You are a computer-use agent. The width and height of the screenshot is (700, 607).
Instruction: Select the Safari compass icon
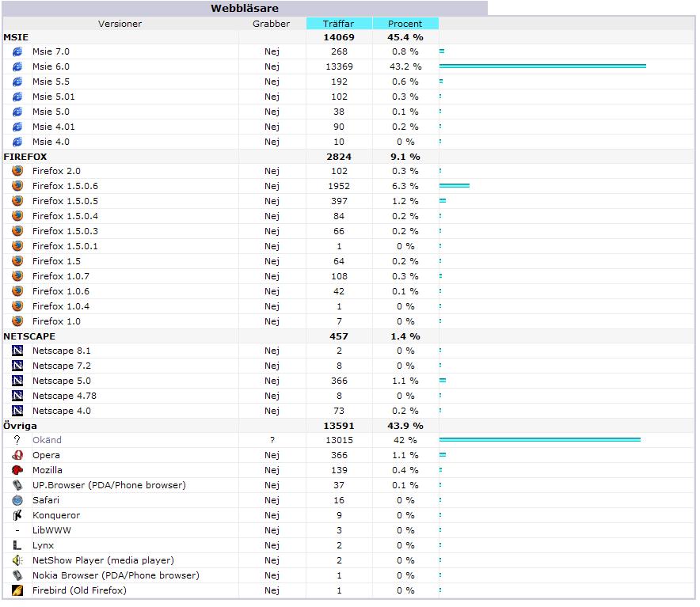click(17, 500)
